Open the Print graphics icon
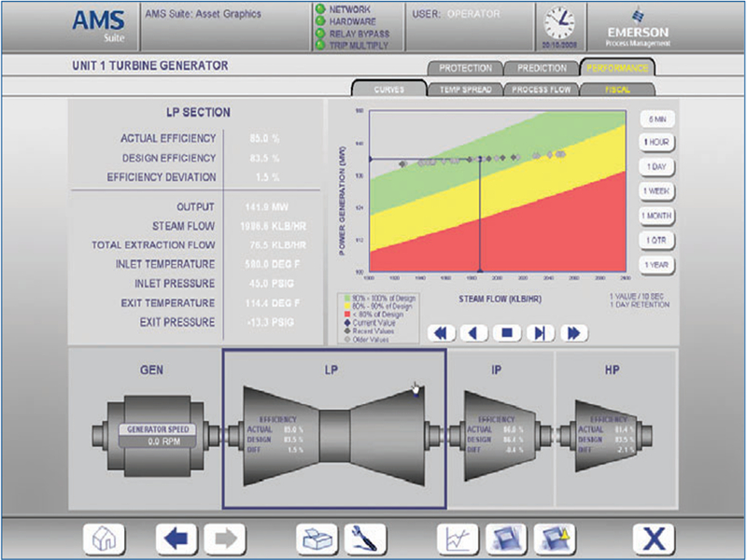747x560 pixels. click(x=317, y=537)
